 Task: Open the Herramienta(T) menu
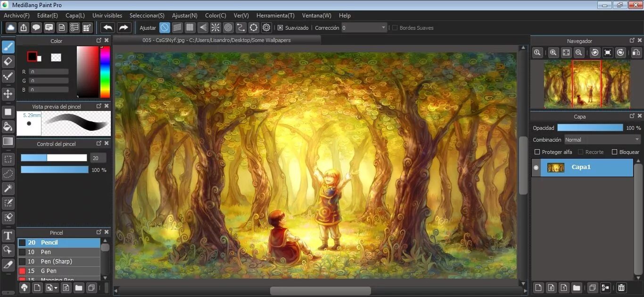pos(275,16)
